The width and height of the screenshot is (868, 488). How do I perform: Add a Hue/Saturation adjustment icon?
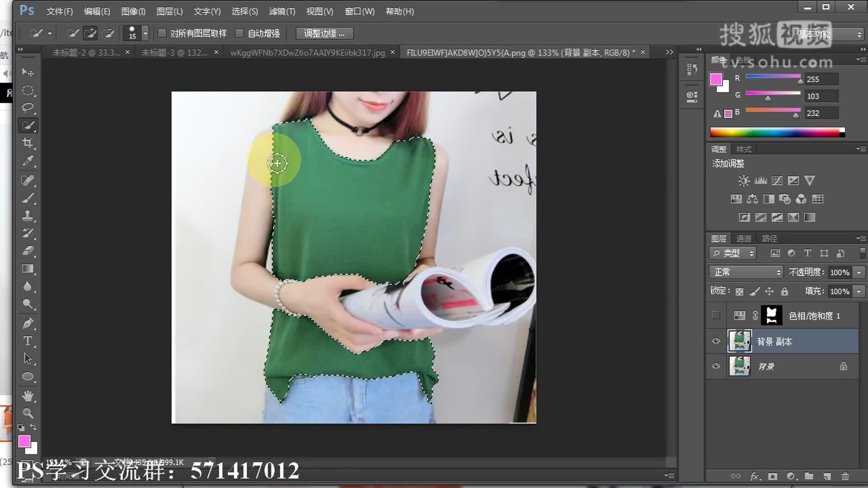736,199
